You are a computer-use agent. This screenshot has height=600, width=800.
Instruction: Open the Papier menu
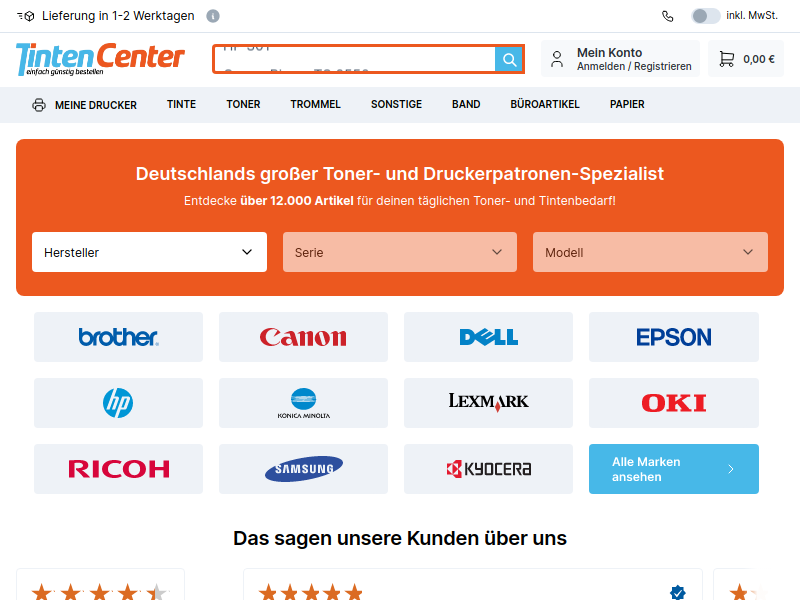[x=627, y=104]
